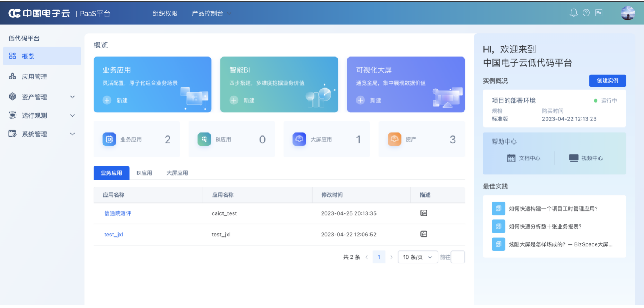Click the 共 2 条 total count

pos(352,257)
